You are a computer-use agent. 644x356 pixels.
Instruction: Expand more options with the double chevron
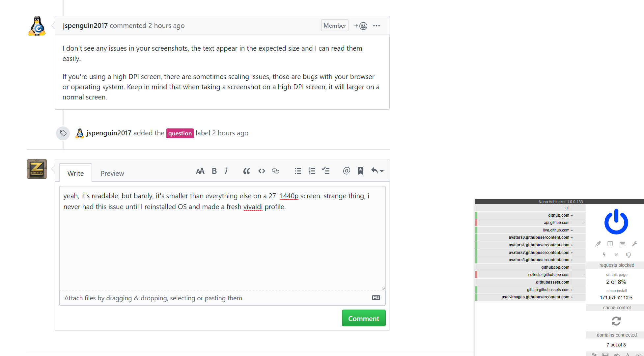tap(616, 255)
